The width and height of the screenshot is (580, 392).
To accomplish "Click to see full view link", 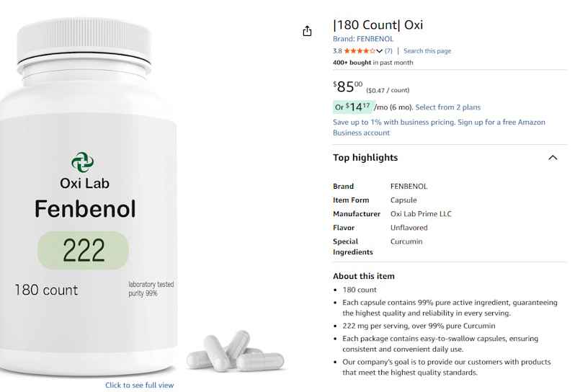I will (x=140, y=385).
